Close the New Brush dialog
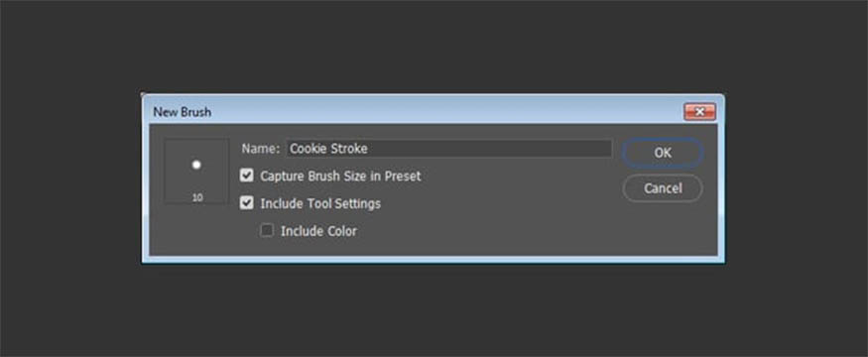The height and width of the screenshot is (357, 868). coord(699,112)
